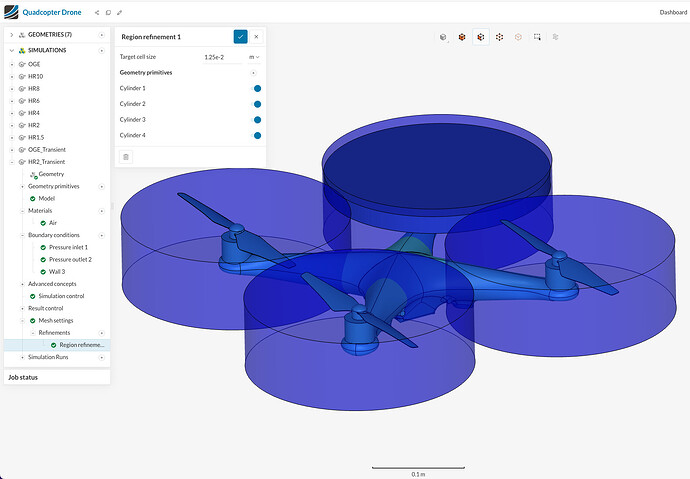Open the box selection tool in the viewer toolbar
The width and height of the screenshot is (690, 479).
[537, 37]
